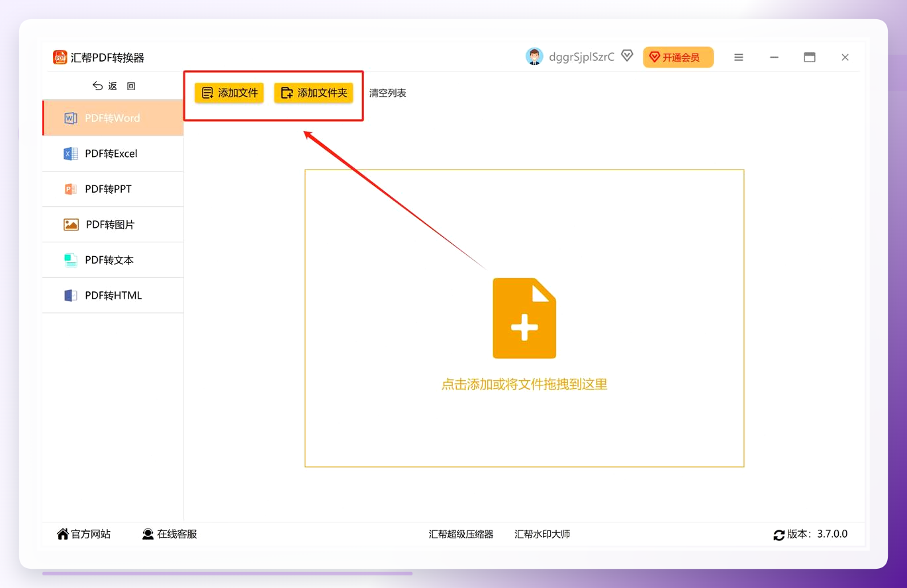The width and height of the screenshot is (907, 588).
Task: Click the 添加文件 button
Action: tap(229, 93)
